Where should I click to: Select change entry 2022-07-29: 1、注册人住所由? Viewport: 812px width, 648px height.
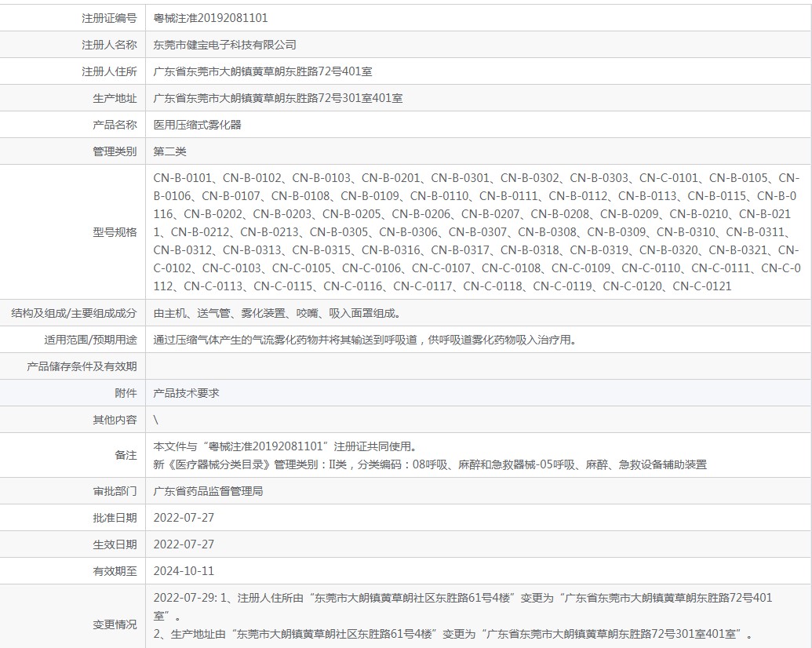coord(463,607)
